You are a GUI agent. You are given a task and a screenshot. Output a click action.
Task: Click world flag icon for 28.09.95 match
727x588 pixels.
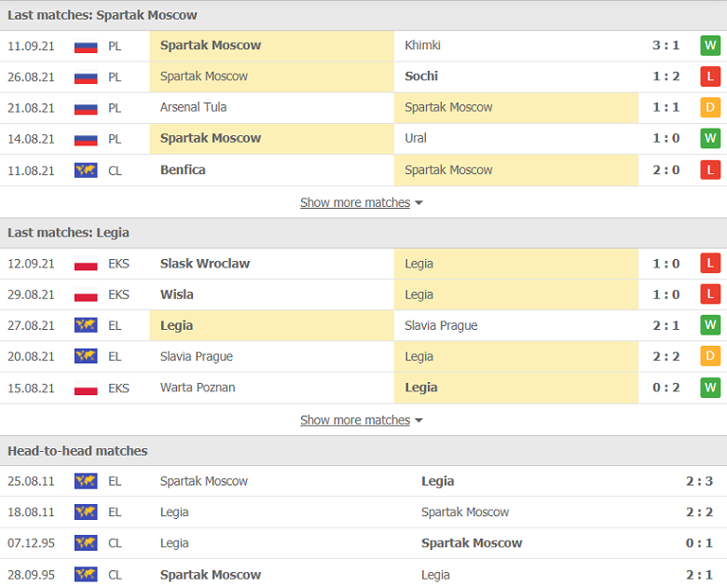tap(86, 575)
